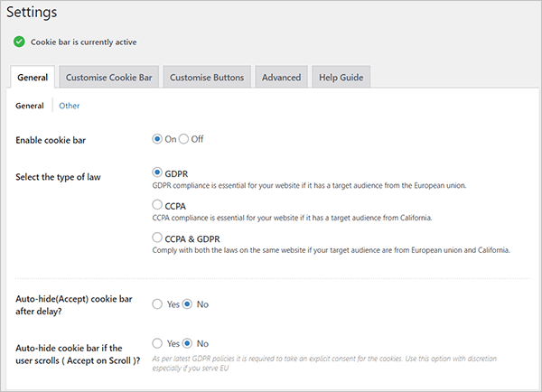This screenshot has width=542, height=392.
Task: Click the CCPA compliance description text
Action: click(x=292, y=218)
